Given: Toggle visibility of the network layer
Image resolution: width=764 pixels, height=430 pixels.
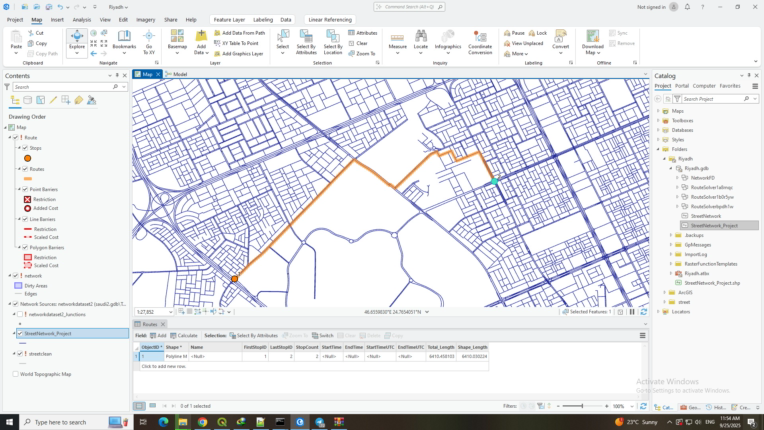Looking at the screenshot, I should tap(16, 276).
